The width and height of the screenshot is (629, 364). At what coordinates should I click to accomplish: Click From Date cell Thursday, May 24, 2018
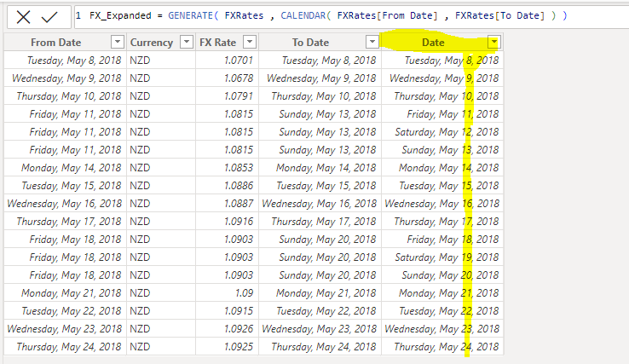point(65,346)
